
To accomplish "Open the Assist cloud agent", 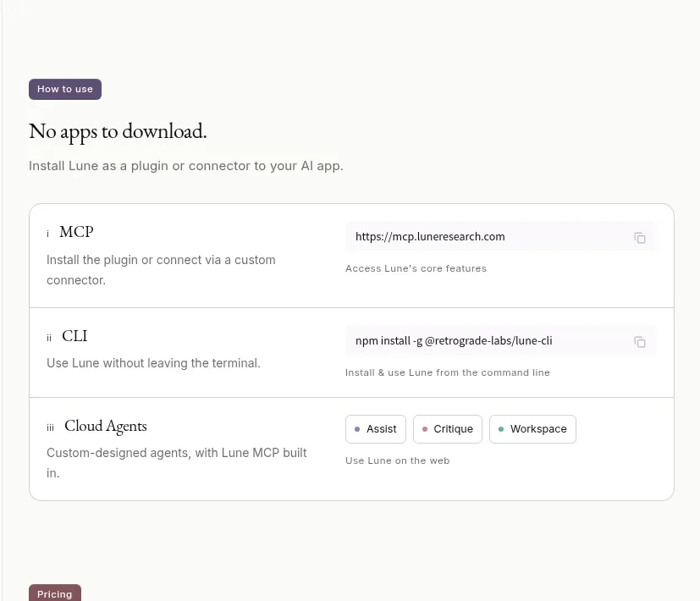I will pos(376,429).
